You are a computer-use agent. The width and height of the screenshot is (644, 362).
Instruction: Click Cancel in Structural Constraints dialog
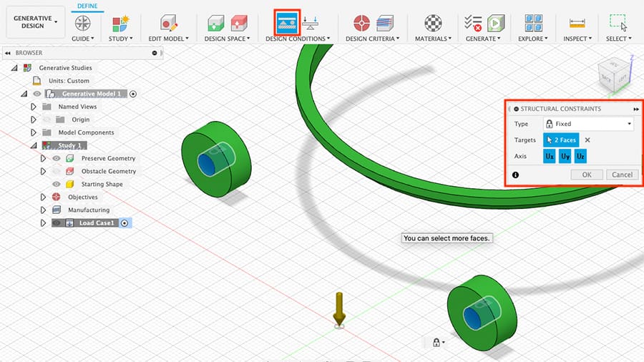pyautogui.click(x=623, y=175)
